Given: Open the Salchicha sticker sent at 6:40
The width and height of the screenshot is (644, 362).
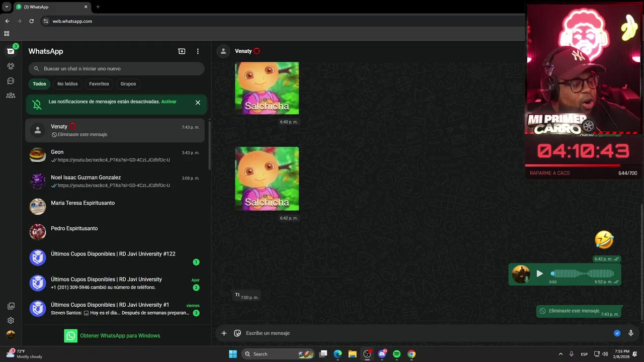Looking at the screenshot, I should point(267,88).
